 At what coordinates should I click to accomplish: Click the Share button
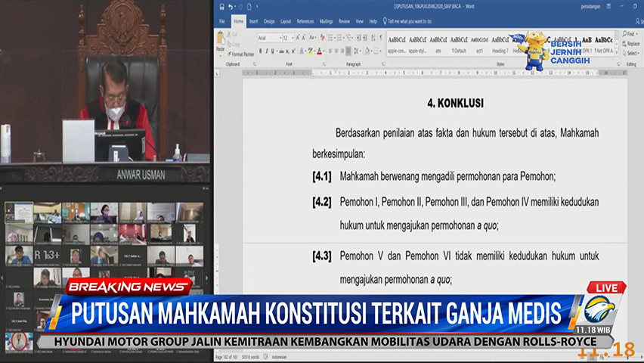pyautogui.click(x=638, y=21)
